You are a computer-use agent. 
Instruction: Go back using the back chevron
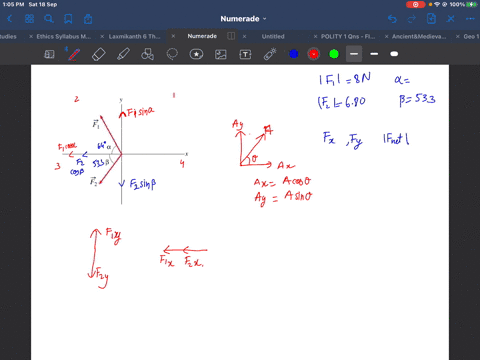(x=9, y=19)
